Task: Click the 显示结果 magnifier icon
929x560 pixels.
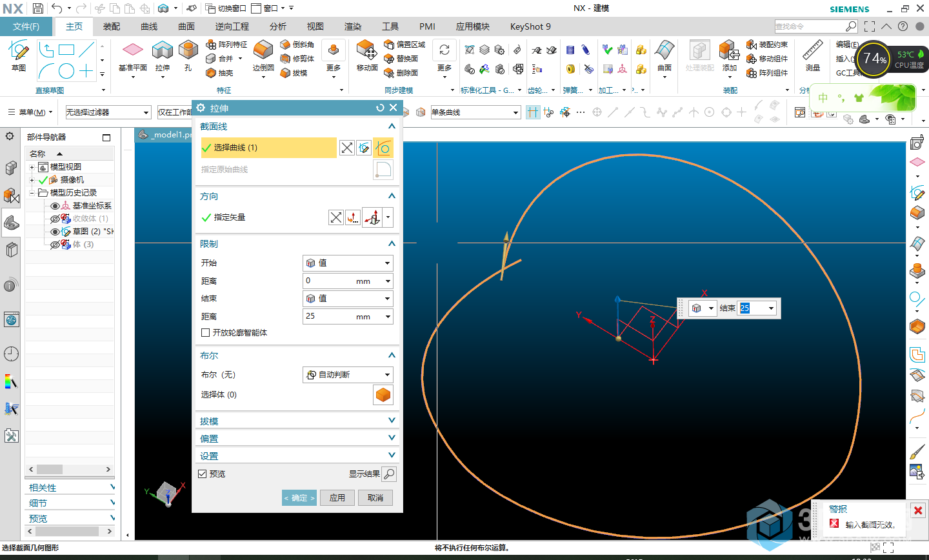Action: [x=389, y=474]
